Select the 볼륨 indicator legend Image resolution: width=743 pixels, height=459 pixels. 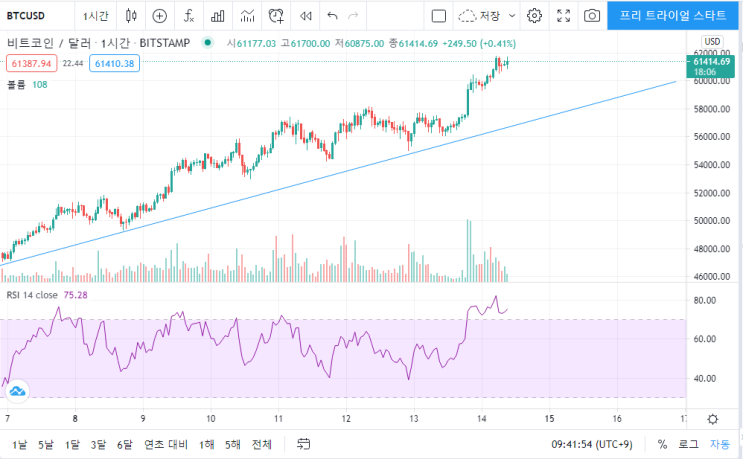pyautogui.click(x=16, y=85)
